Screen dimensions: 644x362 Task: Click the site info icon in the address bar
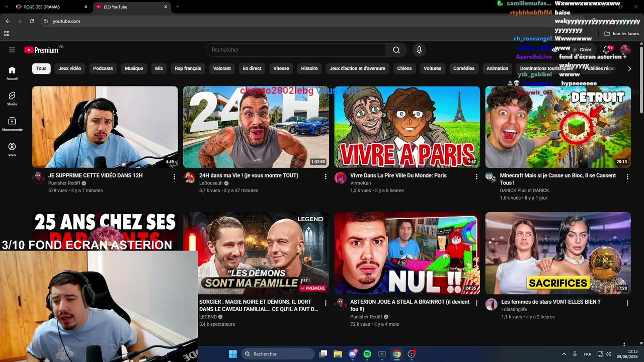click(46, 21)
